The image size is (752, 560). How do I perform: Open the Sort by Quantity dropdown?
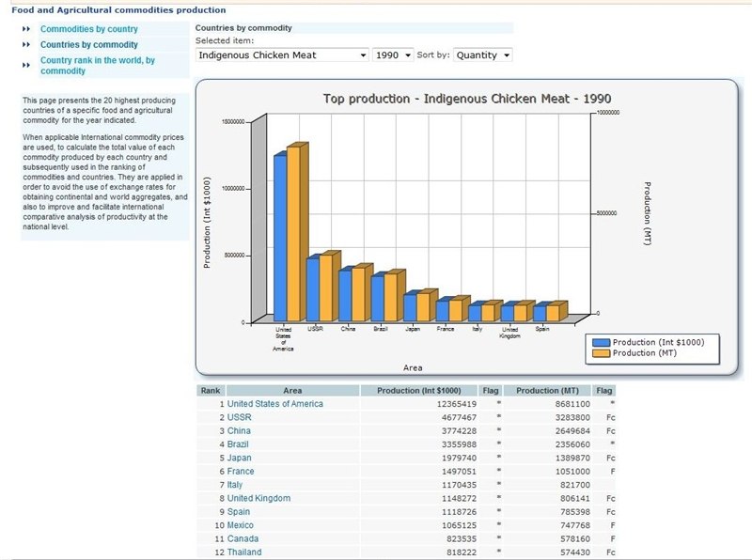[482, 55]
